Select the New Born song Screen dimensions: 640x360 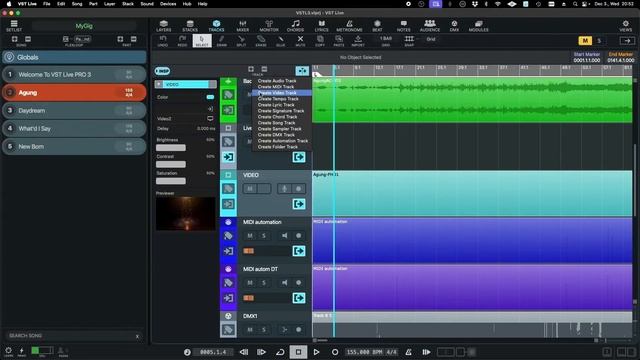pos(74,147)
